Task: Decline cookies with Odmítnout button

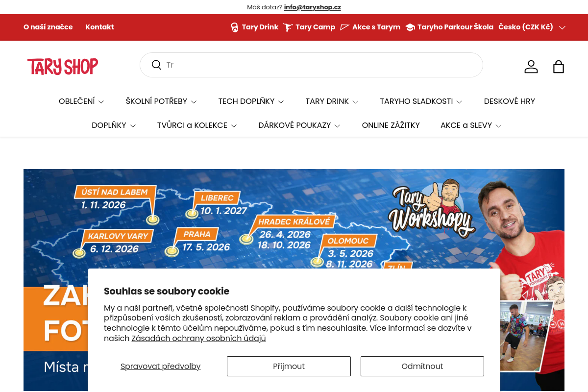Action: click(x=422, y=366)
